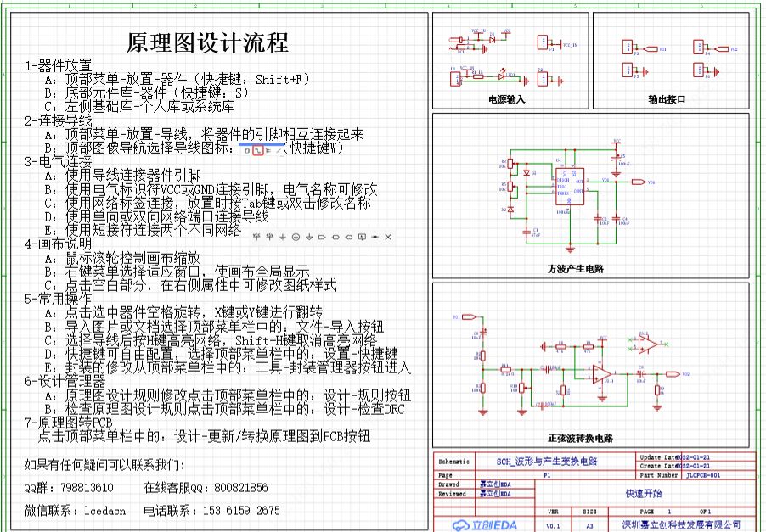Select the line 使用导线连接器件引脚
Screen dimensions: 766x532
[x=122, y=176]
